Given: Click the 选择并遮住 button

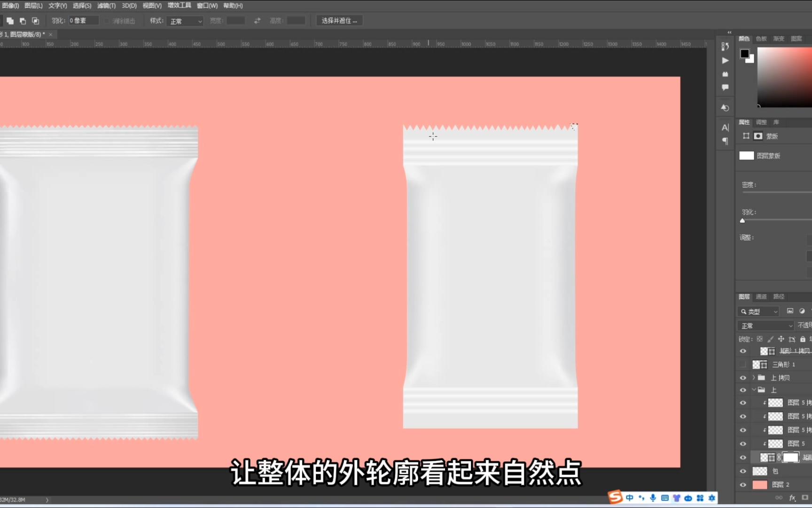Looking at the screenshot, I should [339, 20].
